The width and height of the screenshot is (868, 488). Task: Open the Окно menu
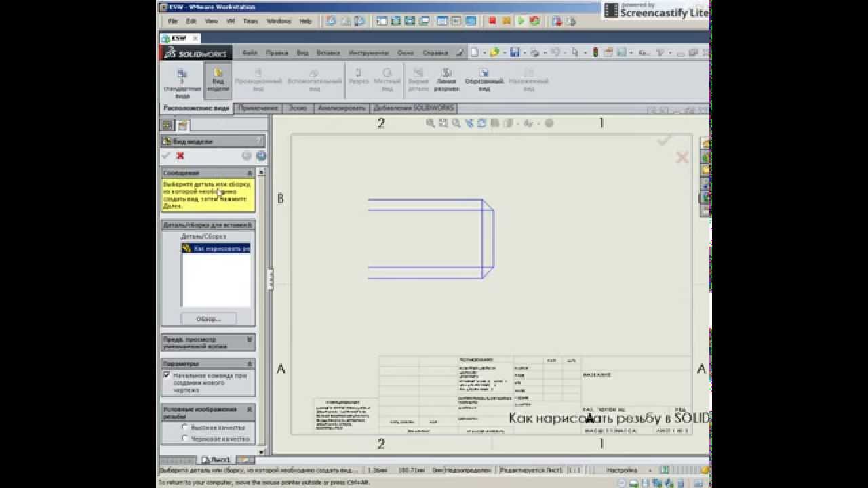(406, 52)
